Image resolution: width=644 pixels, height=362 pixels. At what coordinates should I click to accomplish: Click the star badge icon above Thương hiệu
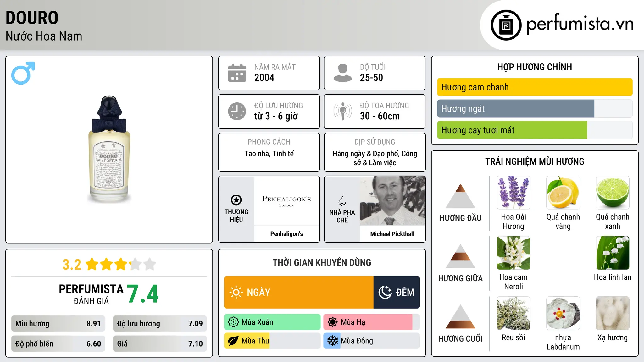click(236, 200)
